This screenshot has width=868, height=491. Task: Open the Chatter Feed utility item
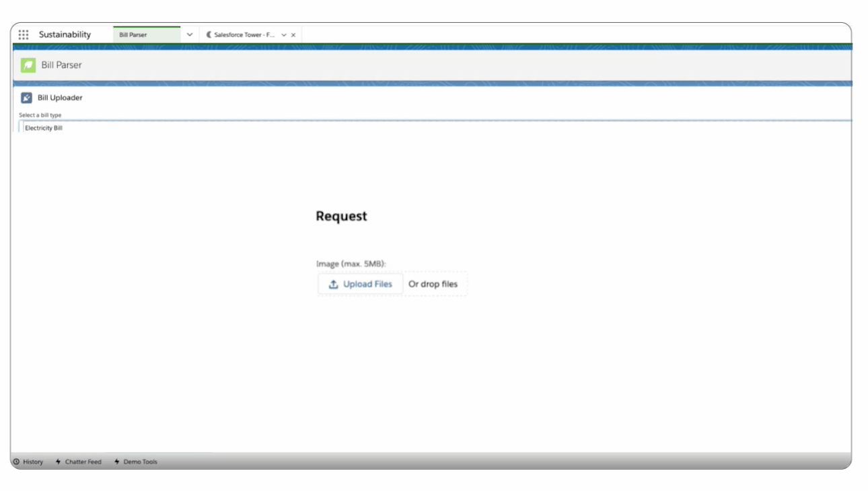click(x=79, y=461)
